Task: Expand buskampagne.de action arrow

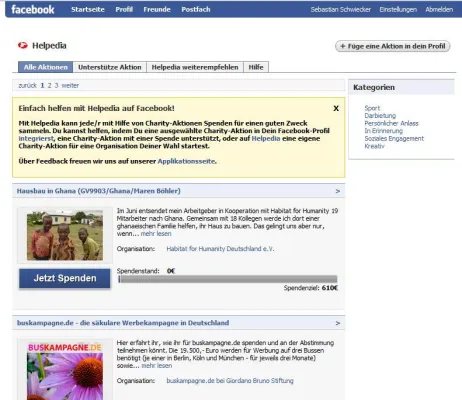Action: [x=338, y=323]
